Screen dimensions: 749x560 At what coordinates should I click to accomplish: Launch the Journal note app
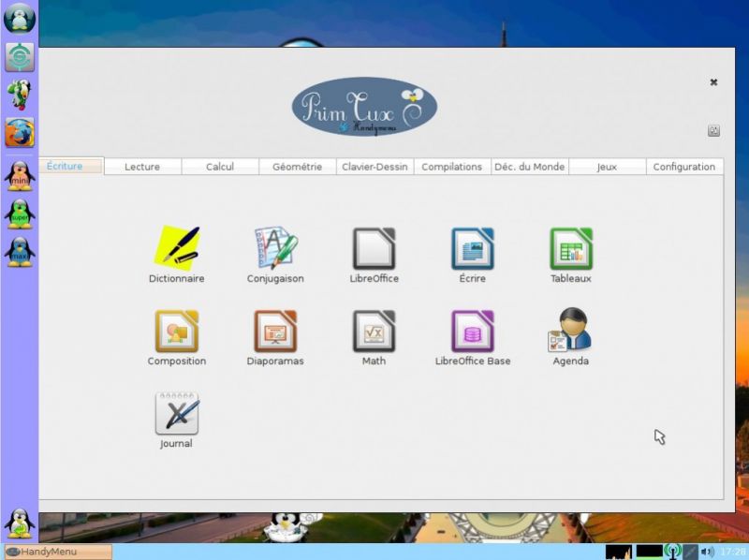(x=176, y=420)
